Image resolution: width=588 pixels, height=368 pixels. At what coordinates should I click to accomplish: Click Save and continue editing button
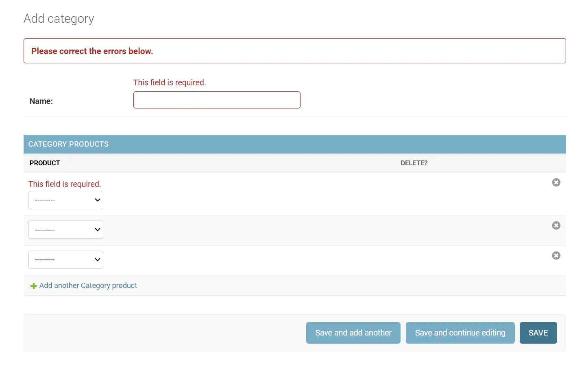pos(460,333)
